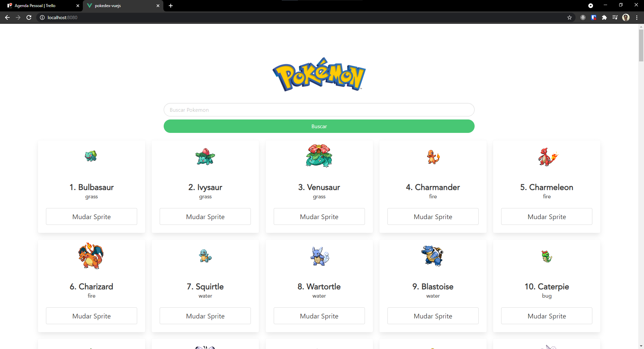This screenshot has width=644, height=349.
Task: Change Charmeleon's sprite with Mudar Sprite
Action: 547,216
